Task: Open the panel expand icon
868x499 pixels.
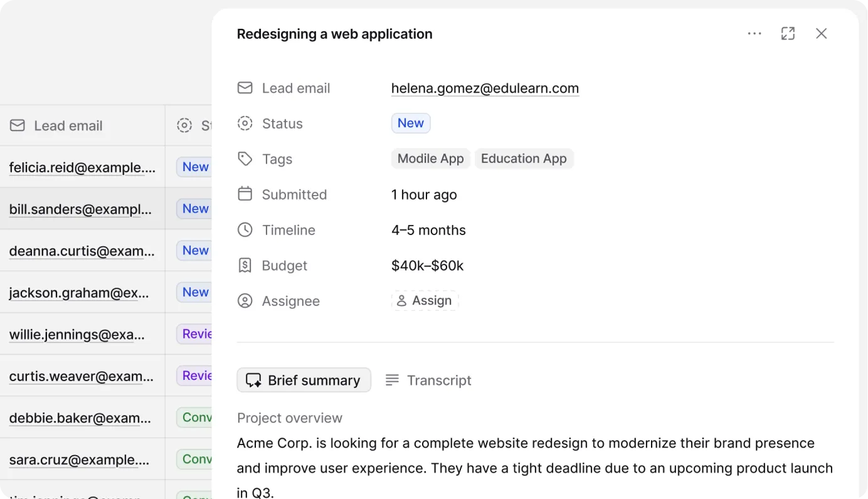Action: (788, 33)
